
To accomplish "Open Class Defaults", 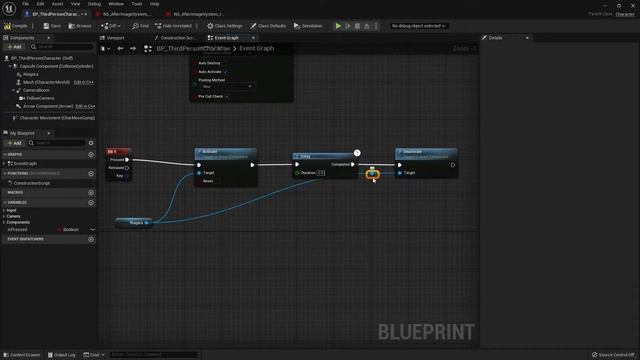I will click(268, 26).
